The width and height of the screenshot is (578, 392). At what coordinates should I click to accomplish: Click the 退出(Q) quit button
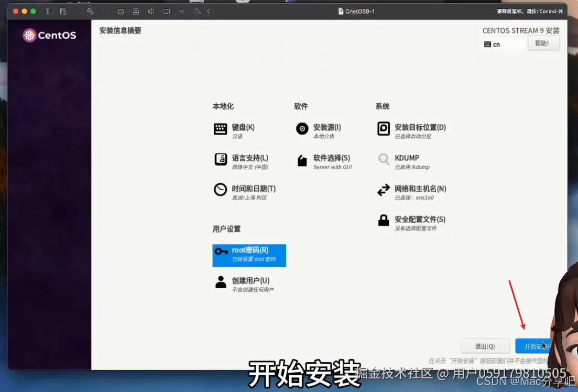tap(485, 346)
